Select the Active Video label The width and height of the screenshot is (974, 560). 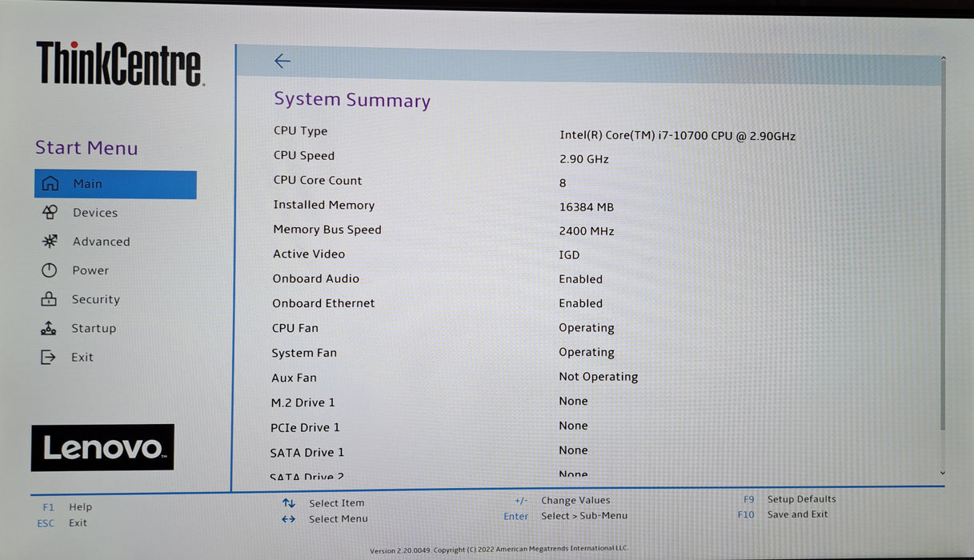(309, 254)
